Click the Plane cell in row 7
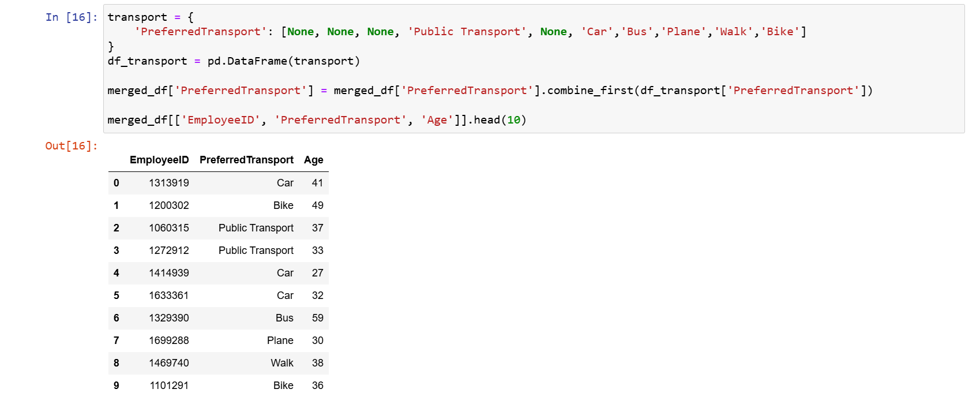This screenshot has width=980, height=404. click(280, 341)
